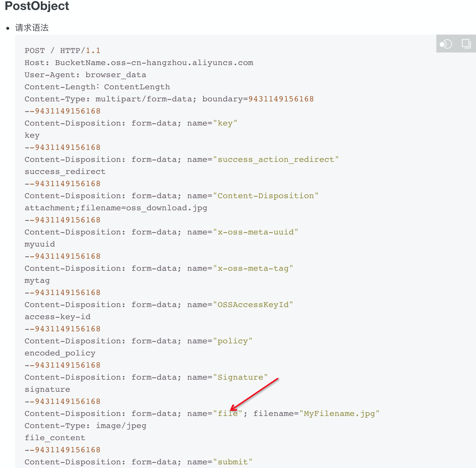Click the PostObject heading

[37, 6]
